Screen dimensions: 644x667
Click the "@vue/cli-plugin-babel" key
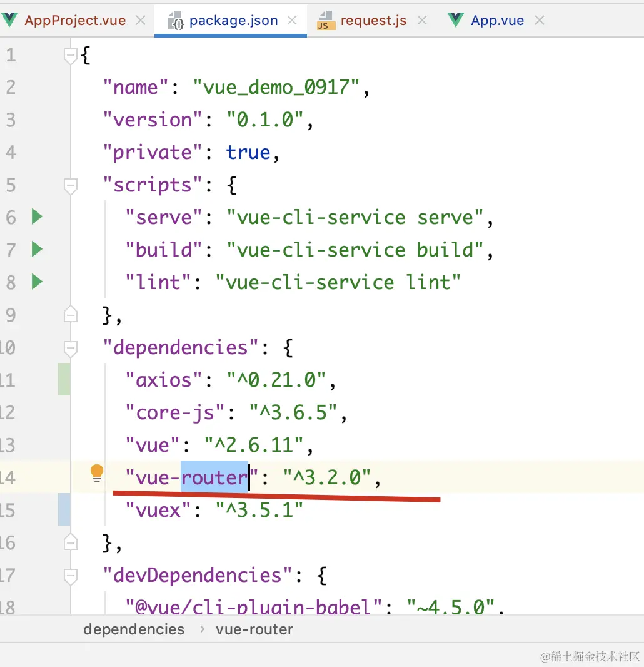coord(253,606)
